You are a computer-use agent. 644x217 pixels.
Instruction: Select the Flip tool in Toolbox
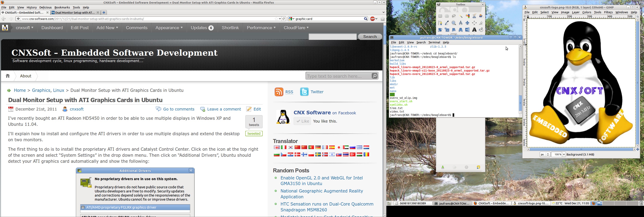[468, 30]
